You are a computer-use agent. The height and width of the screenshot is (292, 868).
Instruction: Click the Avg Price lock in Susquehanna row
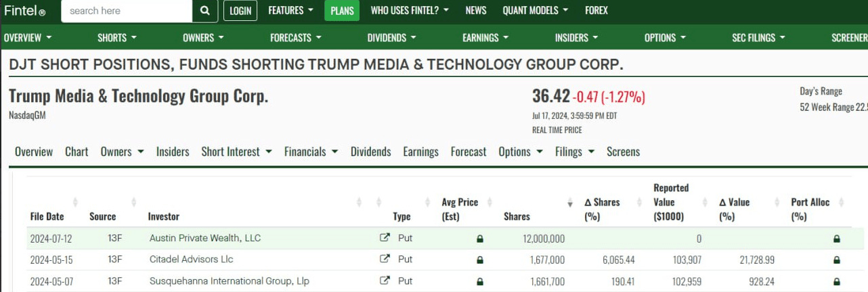point(480,281)
